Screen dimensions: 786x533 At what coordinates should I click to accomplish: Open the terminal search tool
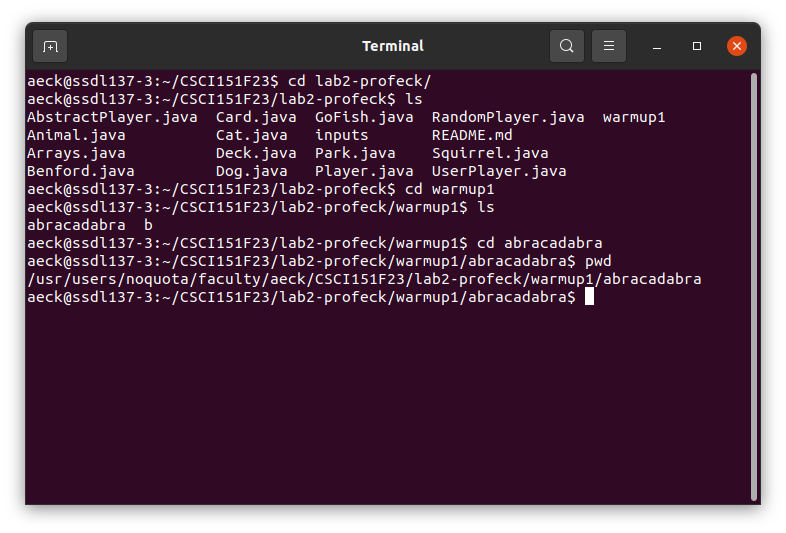pos(566,46)
